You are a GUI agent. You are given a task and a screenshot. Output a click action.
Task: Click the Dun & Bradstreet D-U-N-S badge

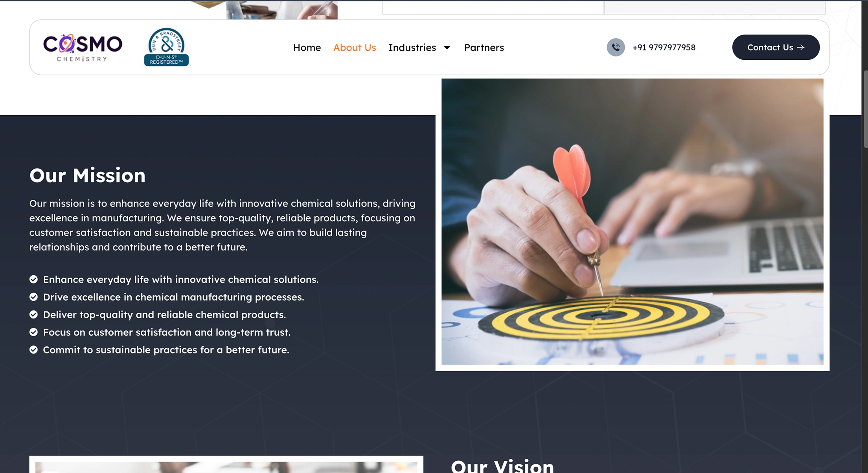166,47
